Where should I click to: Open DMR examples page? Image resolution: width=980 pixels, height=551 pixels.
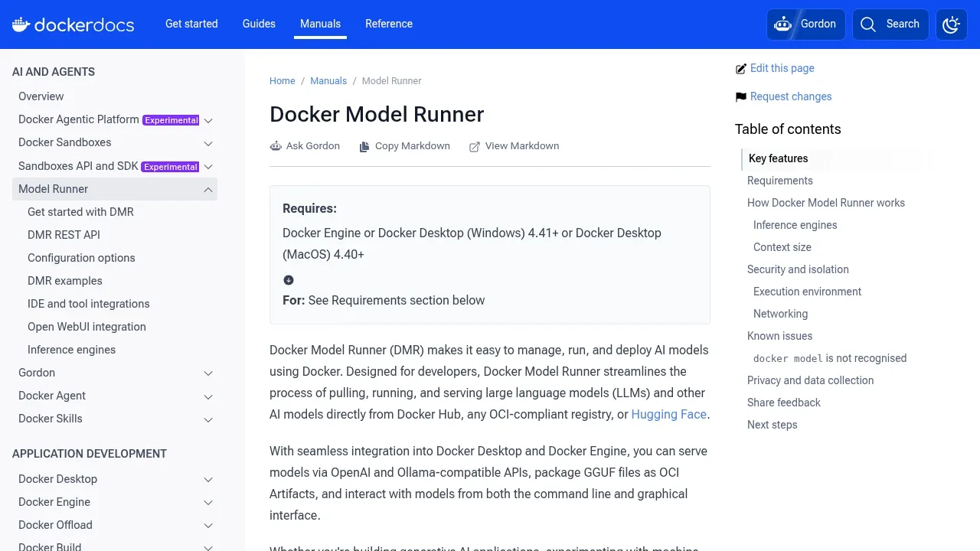(x=65, y=281)
